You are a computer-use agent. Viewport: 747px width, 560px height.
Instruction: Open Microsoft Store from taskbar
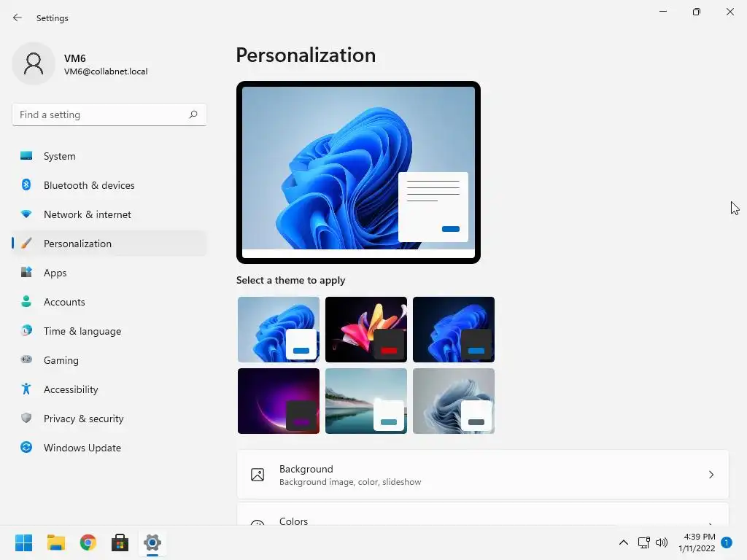(x=120, y=542)
